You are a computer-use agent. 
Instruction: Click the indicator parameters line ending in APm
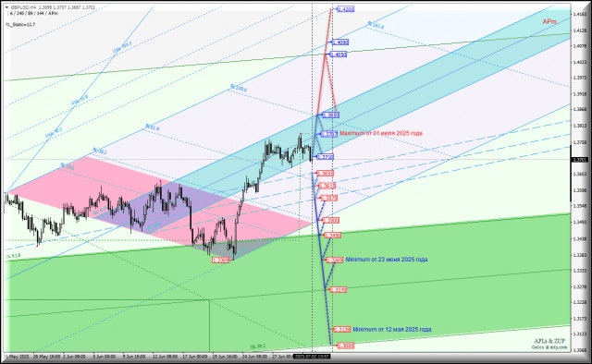33,13
